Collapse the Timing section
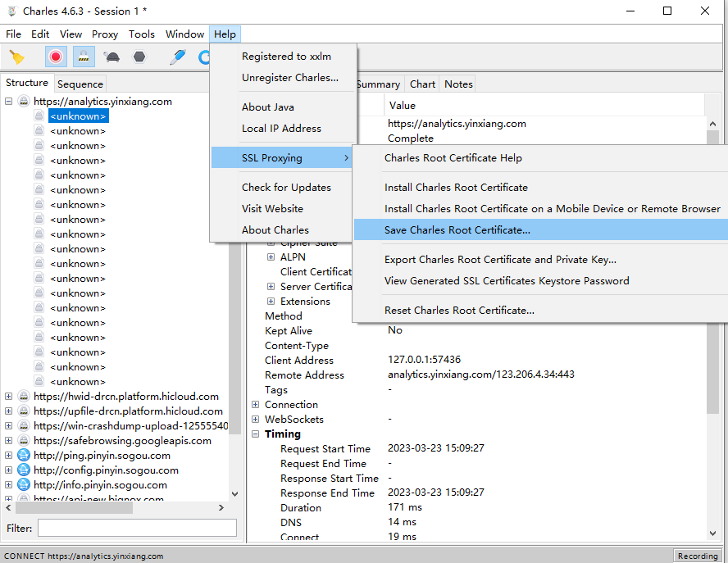This screenshot has width=728, height=563. (x=255, y=434)
